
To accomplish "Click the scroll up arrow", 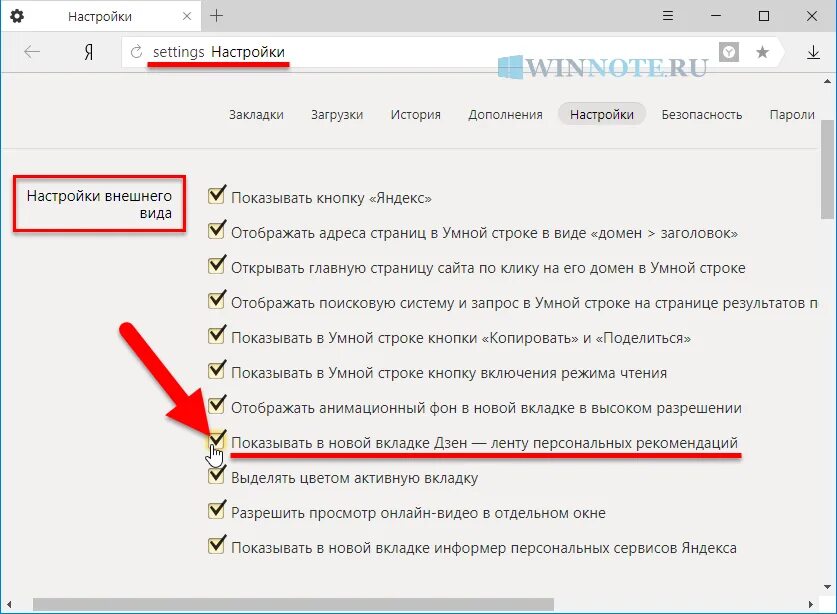I will (827, 82).
